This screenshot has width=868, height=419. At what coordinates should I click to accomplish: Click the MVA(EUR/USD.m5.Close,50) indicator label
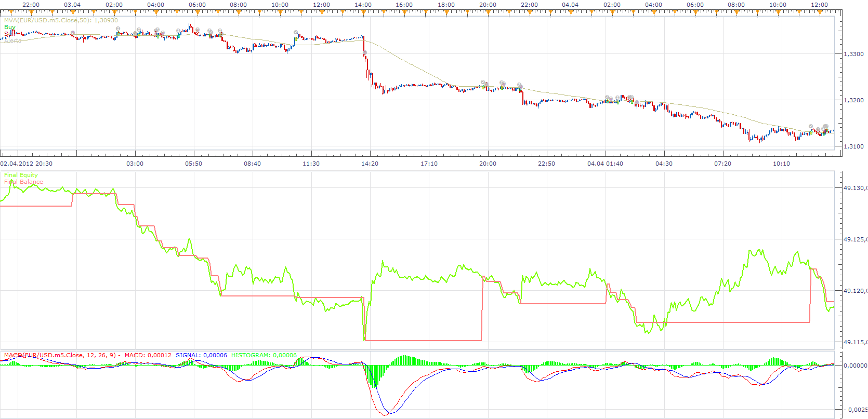click(x=61, y=20)
